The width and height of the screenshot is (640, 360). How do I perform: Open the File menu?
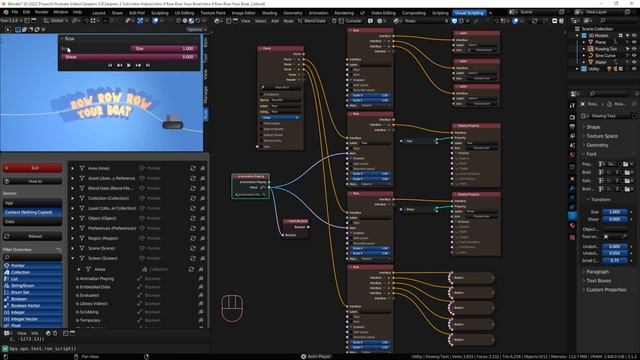(15, 12)
